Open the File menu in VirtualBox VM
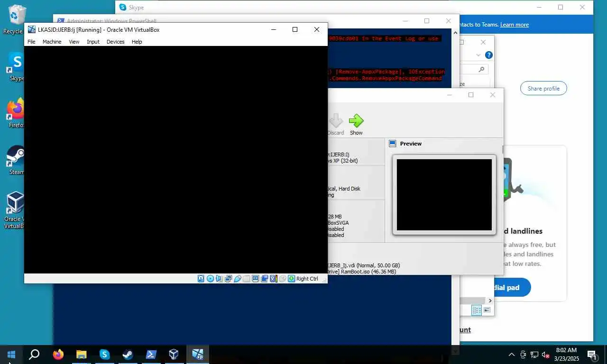This screenshot has height=364, width=607. tap(31, 42)
